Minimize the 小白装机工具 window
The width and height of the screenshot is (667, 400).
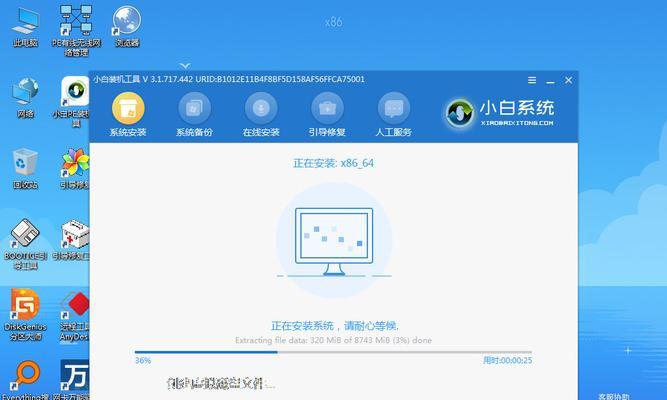click(550, 80)
